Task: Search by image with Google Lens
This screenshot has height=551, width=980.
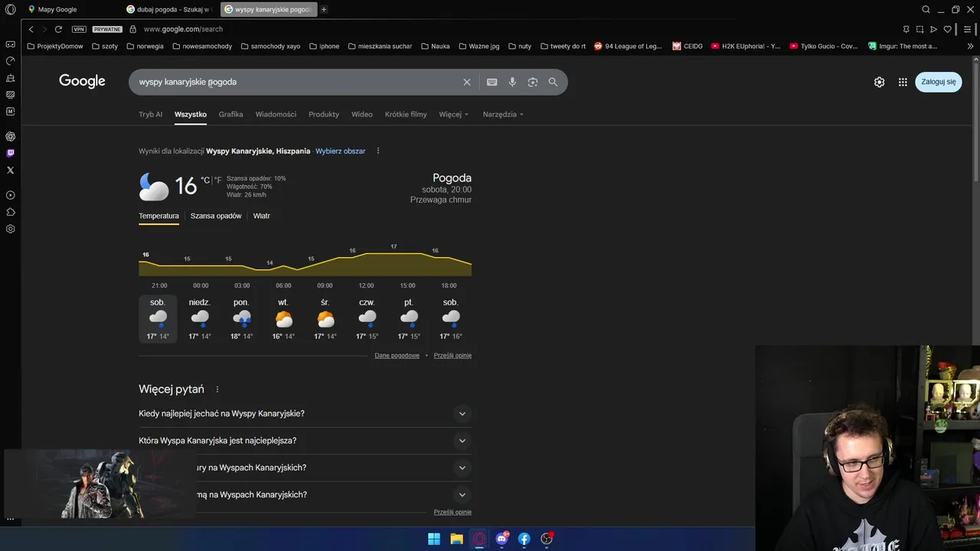Action: [x=533, y=82]
